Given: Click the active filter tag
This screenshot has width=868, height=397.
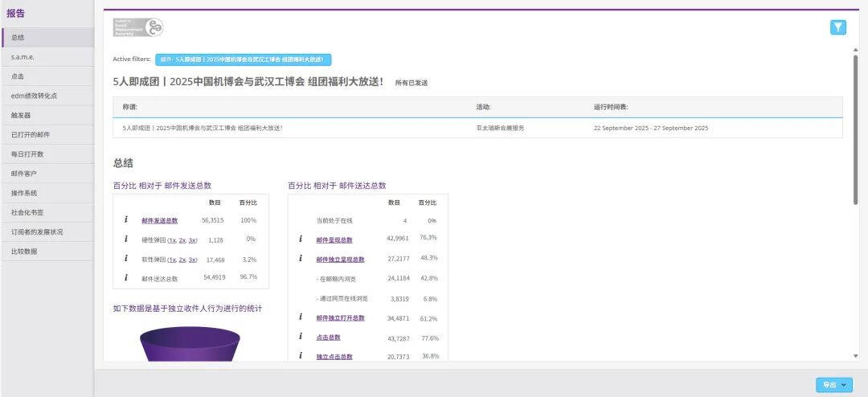Looking at the screenshot, I should [243, 59].
